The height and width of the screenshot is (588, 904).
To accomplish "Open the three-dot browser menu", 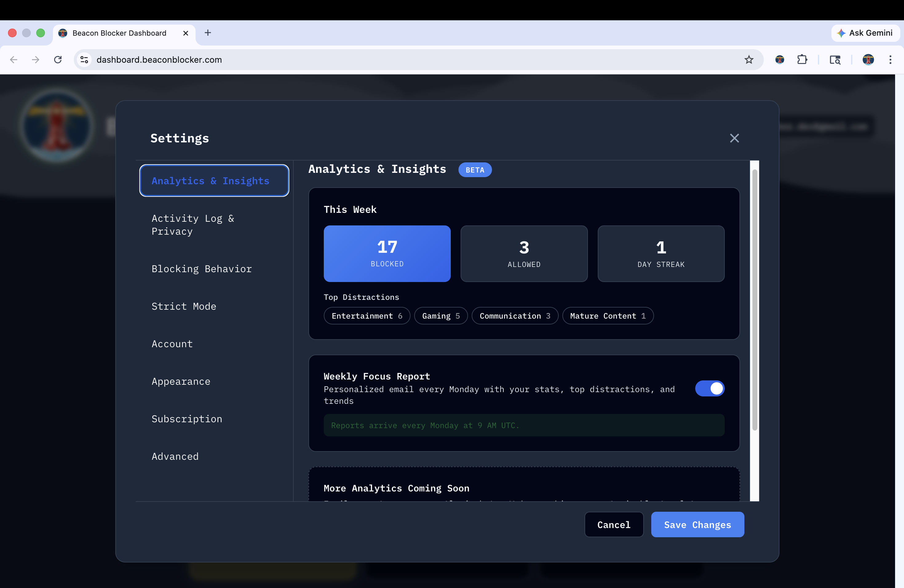I will pos(891,60).
